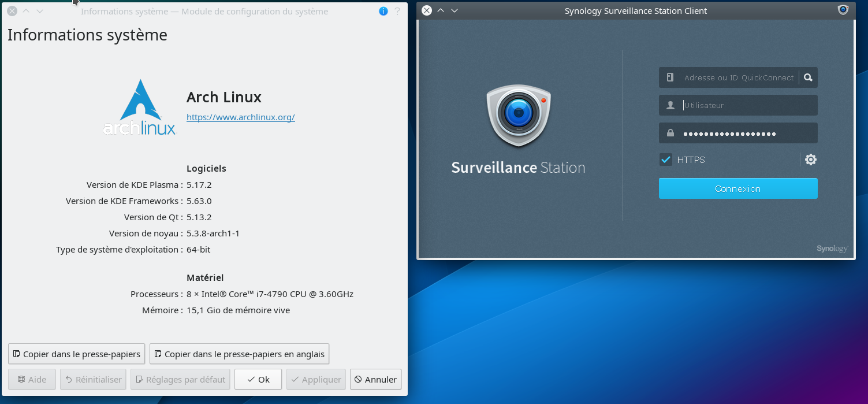Copy system info with 'Copier dans le presse-papiers'
Viewport: 868px width, 404px height.
point(77,354)
